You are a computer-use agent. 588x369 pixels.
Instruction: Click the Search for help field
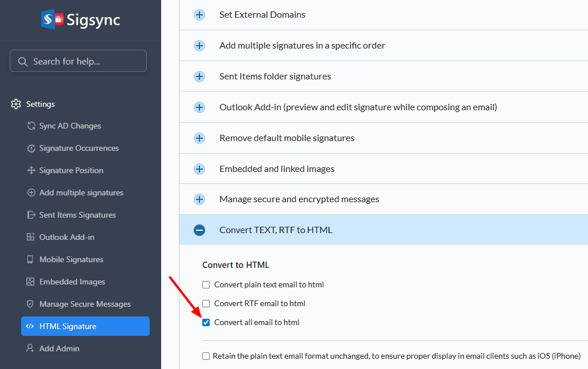[78, 61]
